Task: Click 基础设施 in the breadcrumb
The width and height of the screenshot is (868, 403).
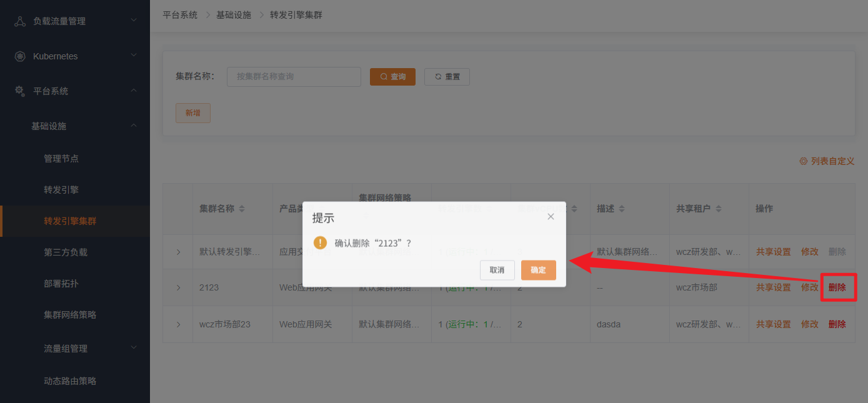Action: pos(234,15)
